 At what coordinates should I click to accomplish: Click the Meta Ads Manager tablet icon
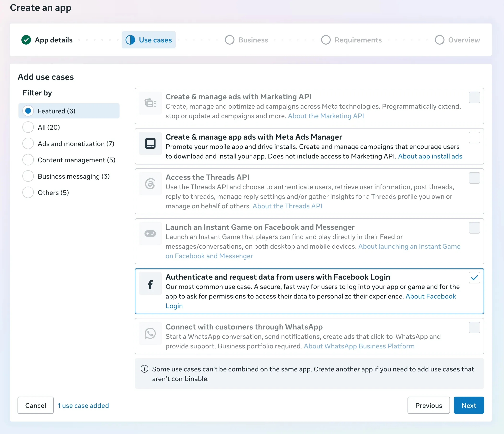coord(150,143)
